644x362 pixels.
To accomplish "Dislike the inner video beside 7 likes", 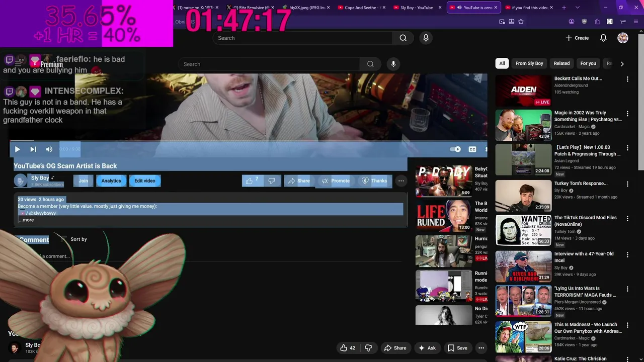I will click(272, 181).
